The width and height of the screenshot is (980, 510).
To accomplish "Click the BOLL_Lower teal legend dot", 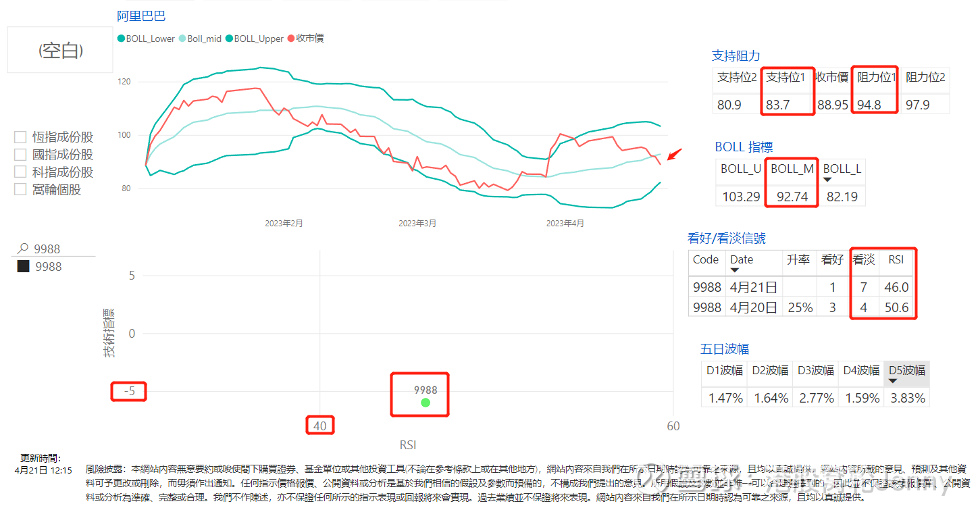I will coord(122,39).
